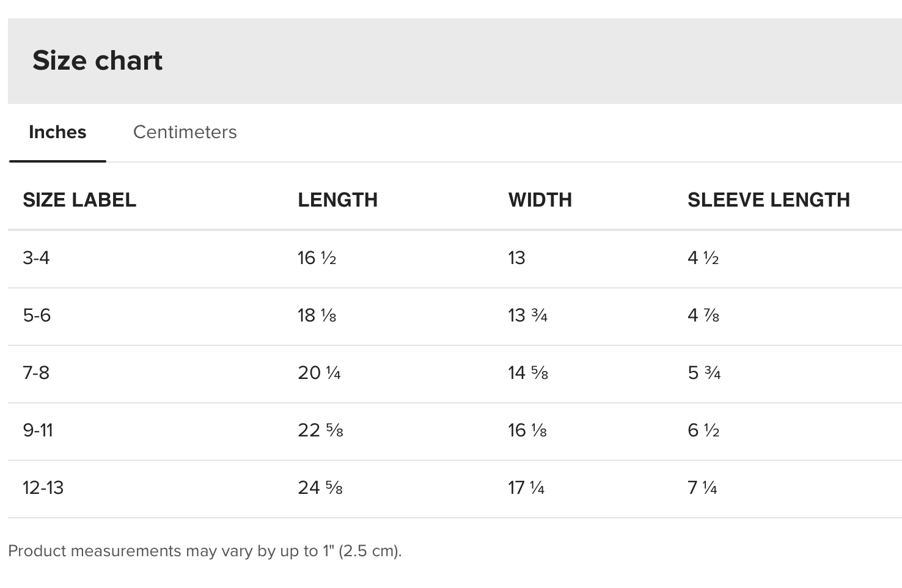Click the 17 ¼ width value
The image size is (902, 588).
pyautogui.click(x=526, y=488)
